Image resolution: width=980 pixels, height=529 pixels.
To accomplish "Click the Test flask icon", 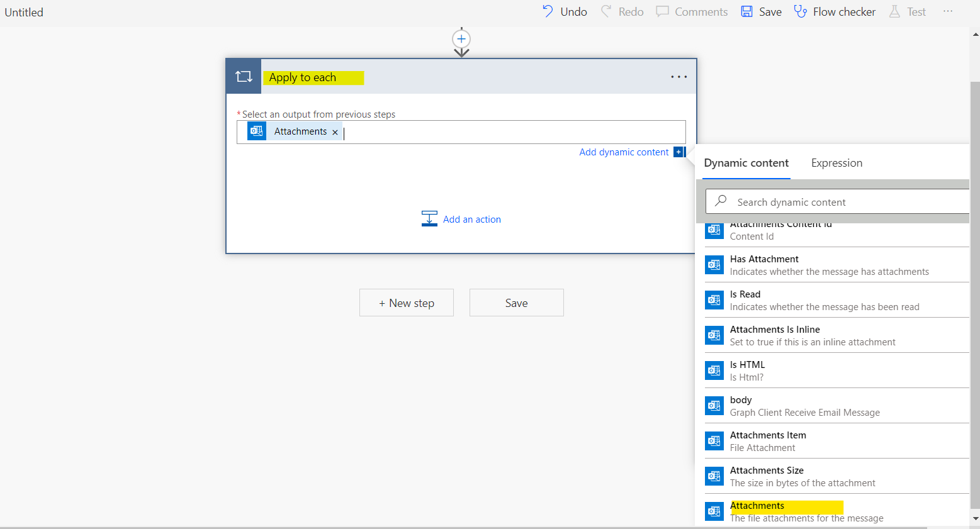I will [x=894, y=11].
